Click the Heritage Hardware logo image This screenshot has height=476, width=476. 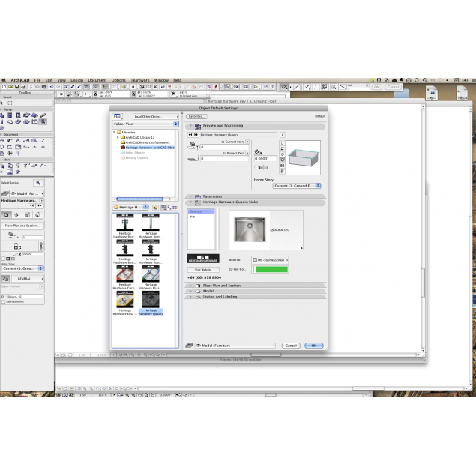point(203,259)
